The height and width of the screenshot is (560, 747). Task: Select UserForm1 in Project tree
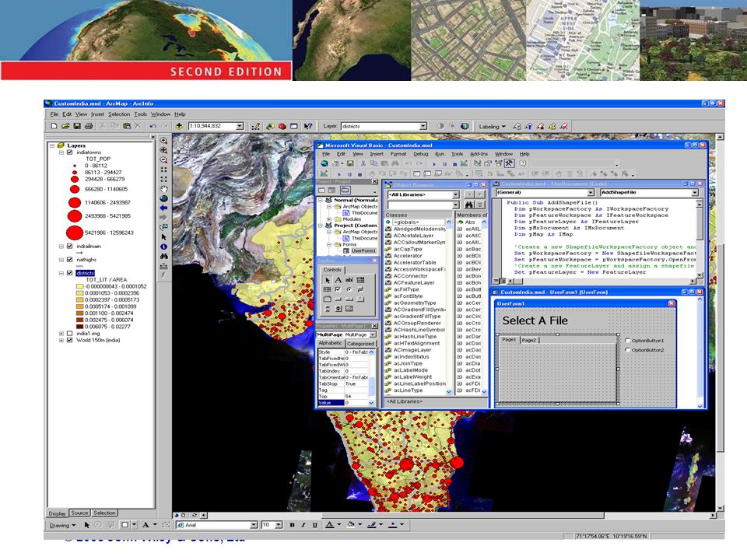click(363, 250)
